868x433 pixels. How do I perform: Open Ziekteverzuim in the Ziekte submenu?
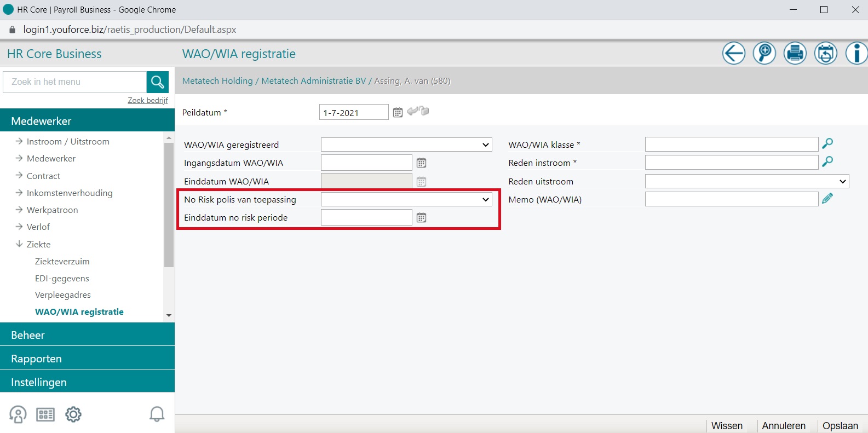pos(62,261)
